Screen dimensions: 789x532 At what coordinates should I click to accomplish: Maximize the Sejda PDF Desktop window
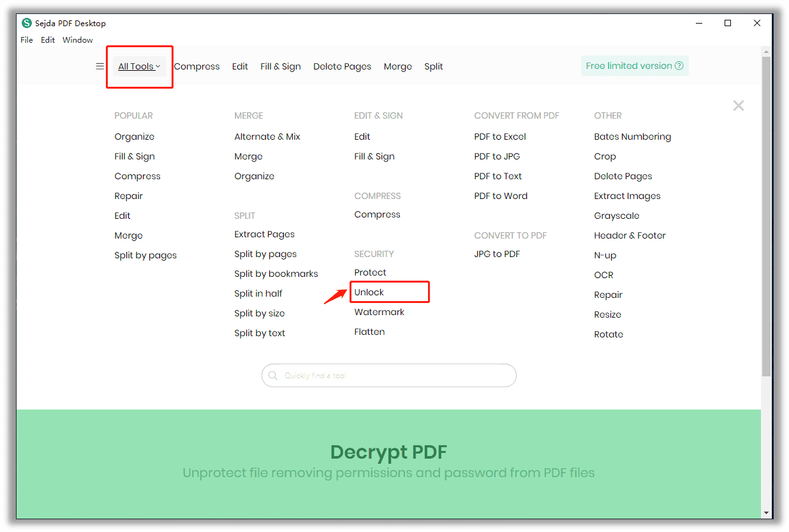pos(728,23)
